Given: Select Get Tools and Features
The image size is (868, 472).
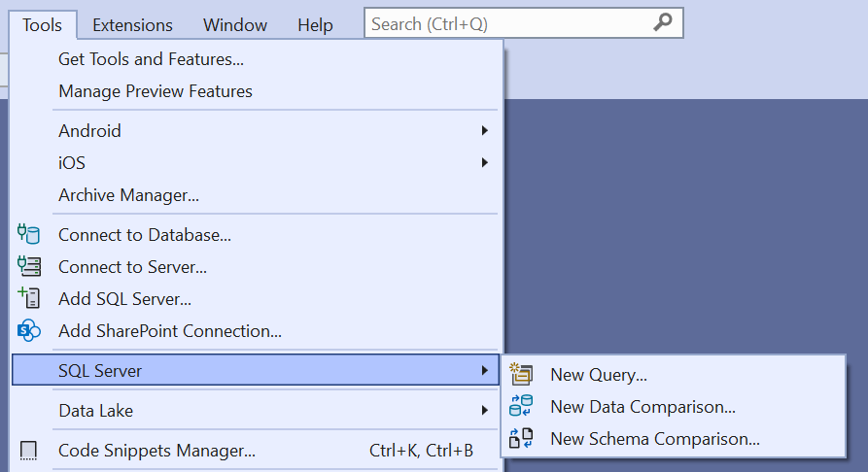Looking at the screenshot, I should pyautogui.click(x=151, y=59).
